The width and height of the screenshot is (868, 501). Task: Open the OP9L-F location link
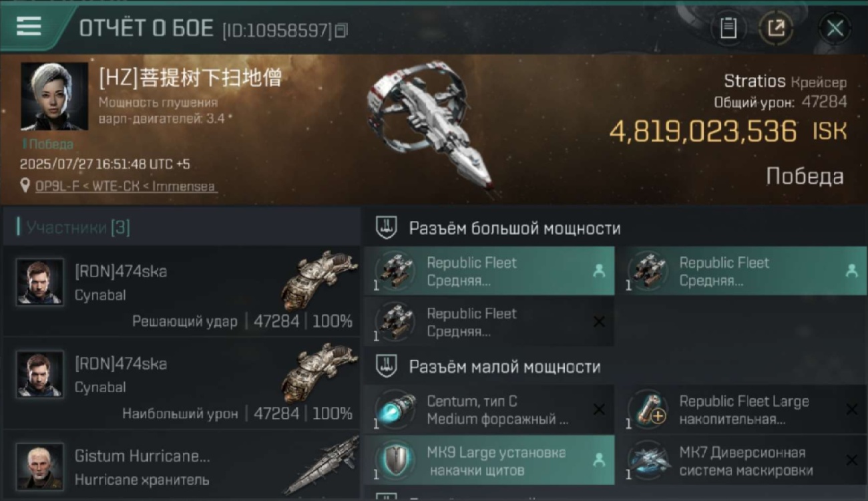click(x=126, y=186)
